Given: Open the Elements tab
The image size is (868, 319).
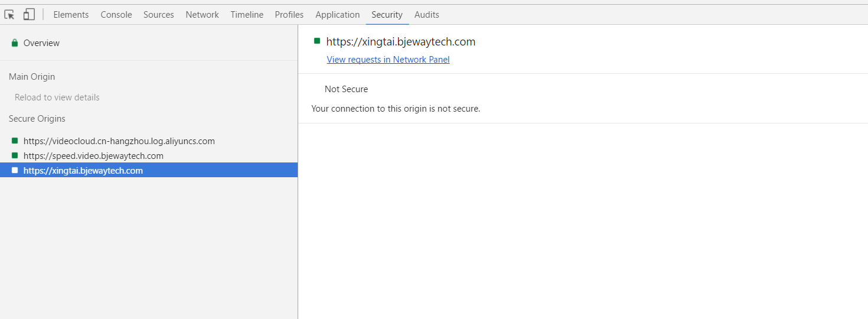Looking at the screenshot, I should pyautogui.click(x=71, y=15).
